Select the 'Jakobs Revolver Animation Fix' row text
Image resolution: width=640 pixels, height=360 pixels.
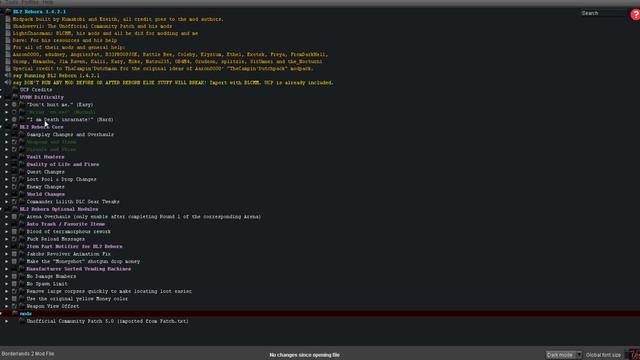point(69,254)
